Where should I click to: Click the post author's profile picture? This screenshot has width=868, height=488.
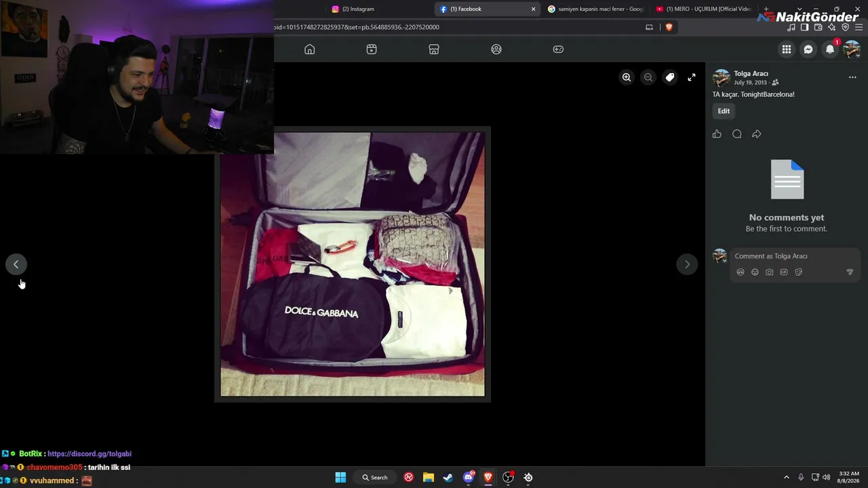(x=721, y=78)
